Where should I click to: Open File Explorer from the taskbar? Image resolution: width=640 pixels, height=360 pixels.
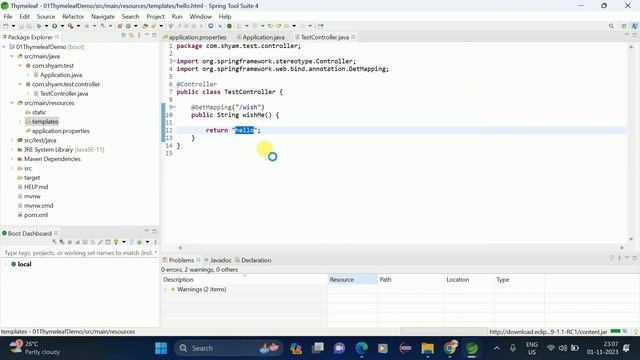point(428,348)
